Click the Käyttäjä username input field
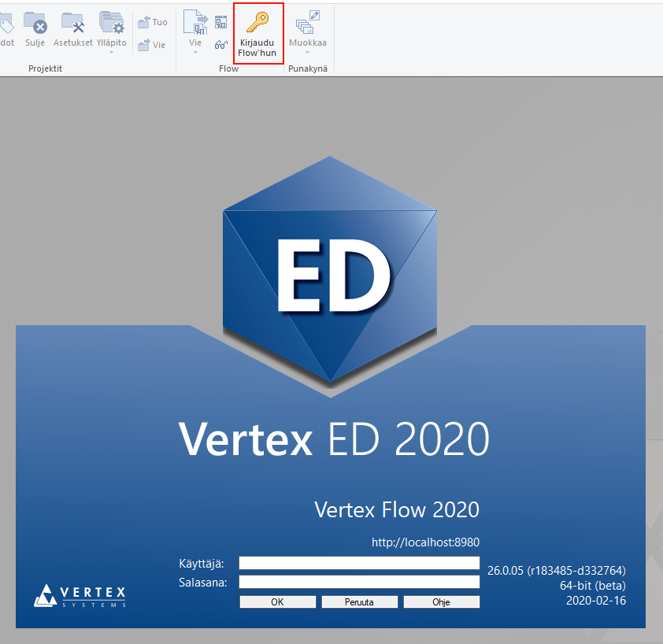The width and height of the screenshot is (663, 644). 359,563
